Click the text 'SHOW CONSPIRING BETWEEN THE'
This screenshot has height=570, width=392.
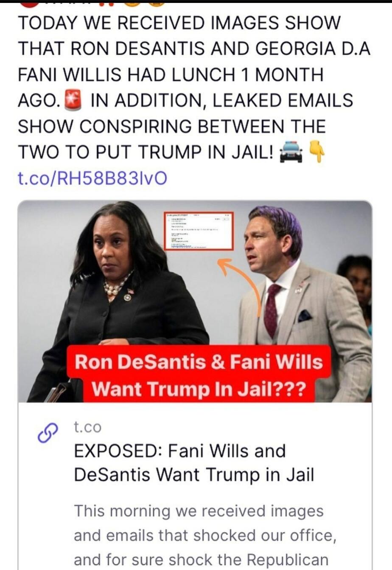172,126
